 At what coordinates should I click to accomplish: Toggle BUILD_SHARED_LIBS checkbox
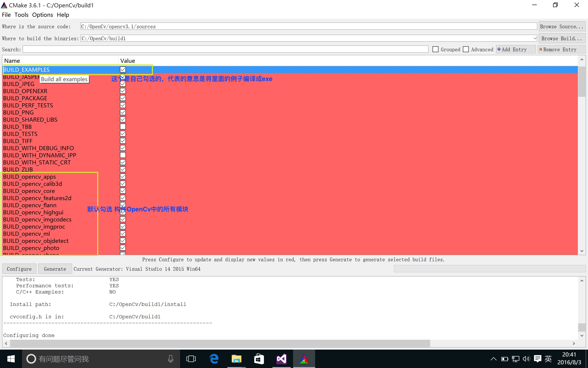pyautogui.click(x=123, y=120)
